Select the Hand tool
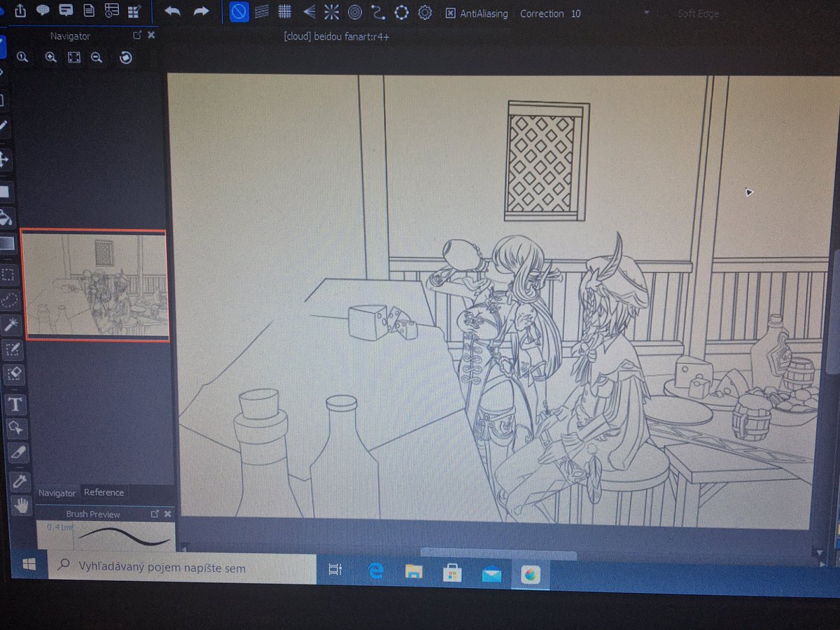The image size is (840, 630). click(x=22, y=505)
